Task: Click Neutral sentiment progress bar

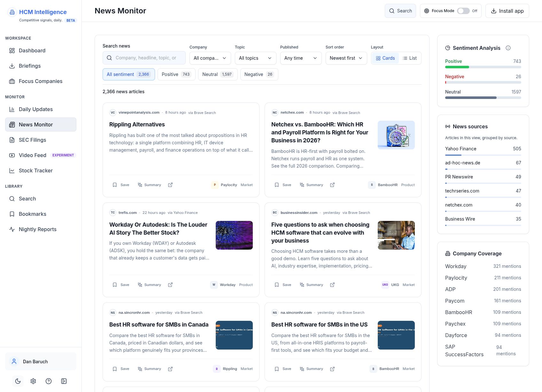Action: click(x=483, y=98)
